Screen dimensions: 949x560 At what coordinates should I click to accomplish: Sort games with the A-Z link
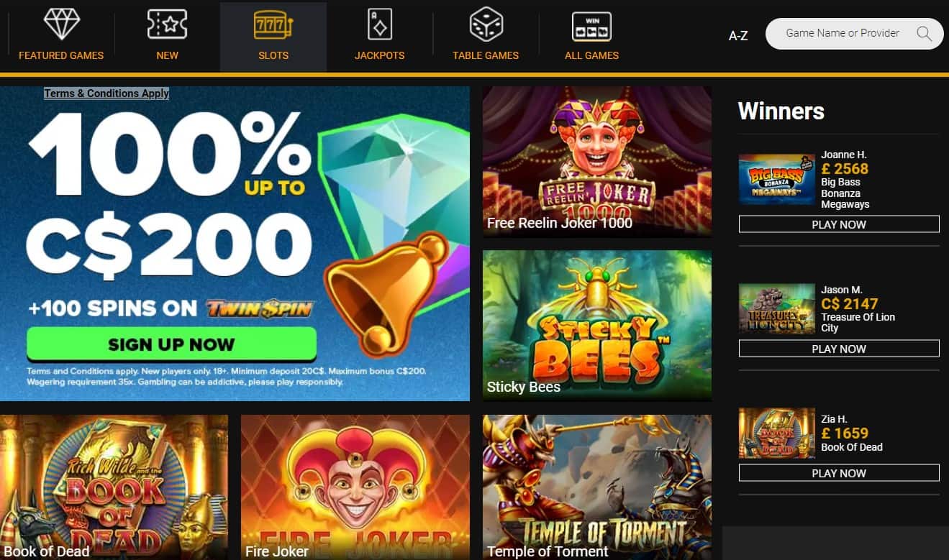pyautogui.click(x=738, y=35)
